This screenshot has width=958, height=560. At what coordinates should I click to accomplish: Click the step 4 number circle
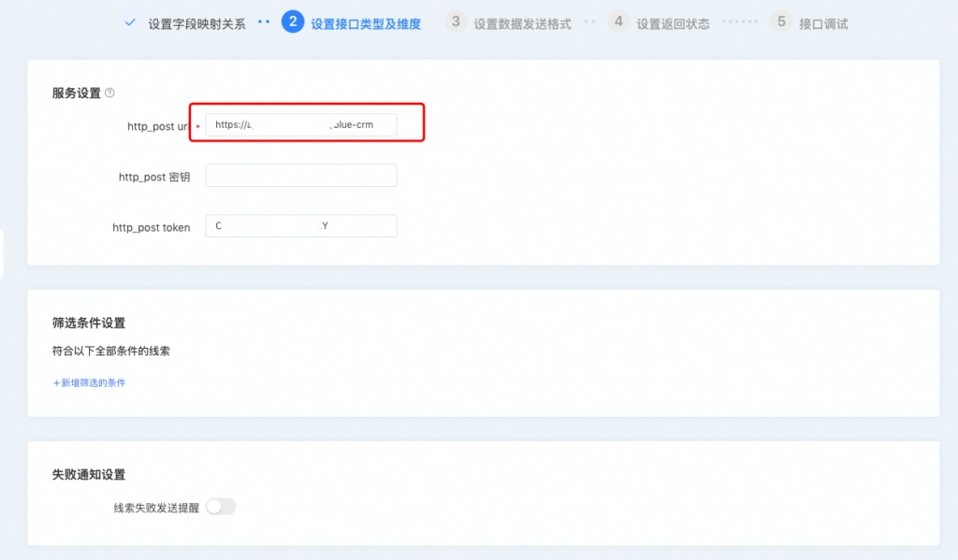(618, 22)
